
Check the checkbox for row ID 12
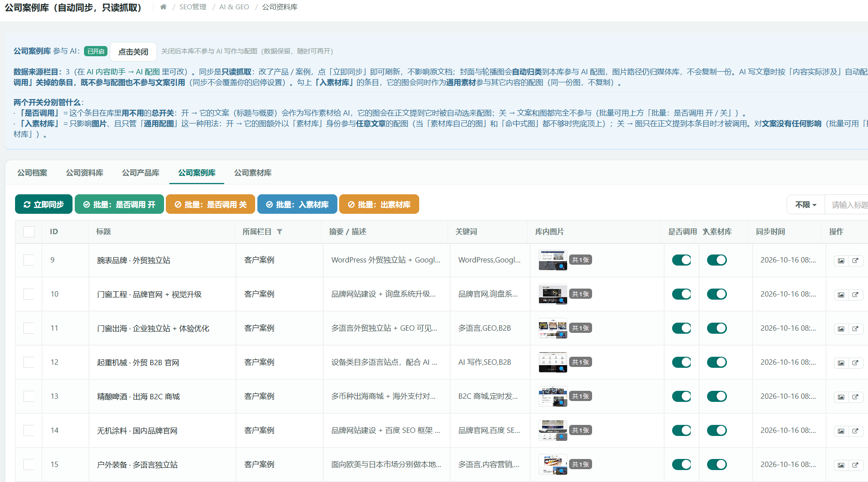coord(29,362)
